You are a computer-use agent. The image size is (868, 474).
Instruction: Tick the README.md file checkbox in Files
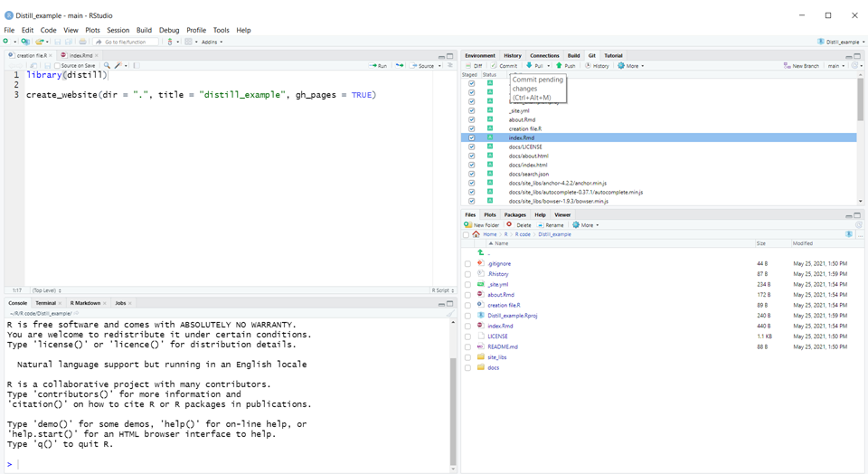pyautogui.click(x=467, y=347)
